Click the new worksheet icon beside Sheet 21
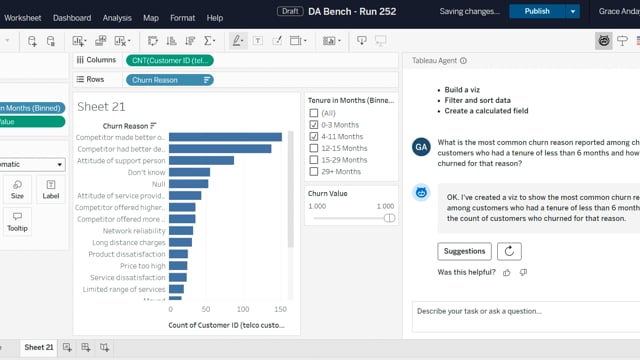The height and width of the screenshot is (360, 640). (67, 347)
